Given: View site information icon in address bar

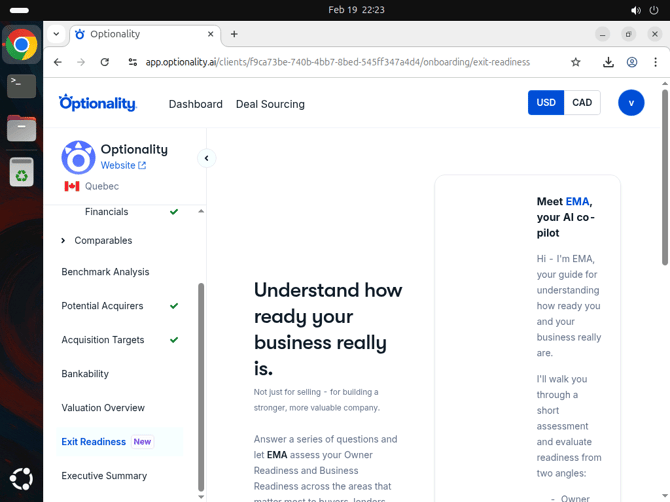Looking at the screenshot, I should point(133,62).
